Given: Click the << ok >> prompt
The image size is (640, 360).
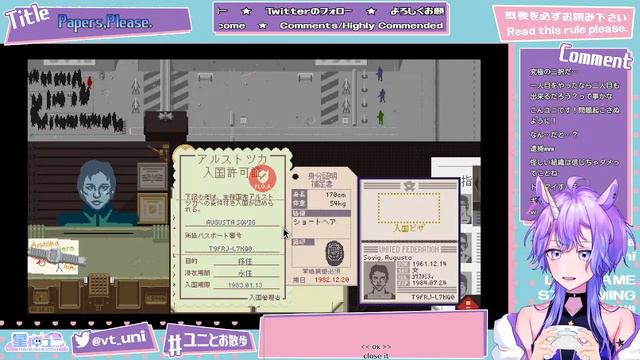Looking at the screenshot, I should (x=376, y=347).
